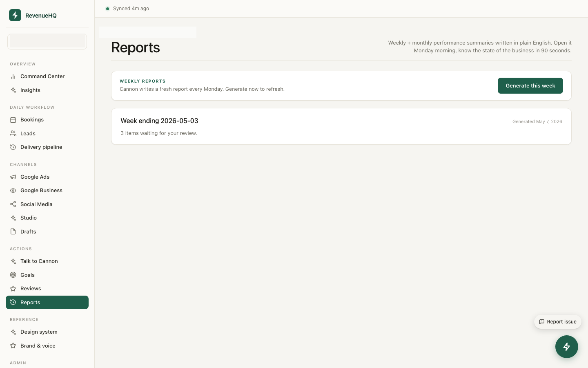Click the Studio sparkle icon
The height and width of the screenshot is (368, 588).
click(13, 218)
